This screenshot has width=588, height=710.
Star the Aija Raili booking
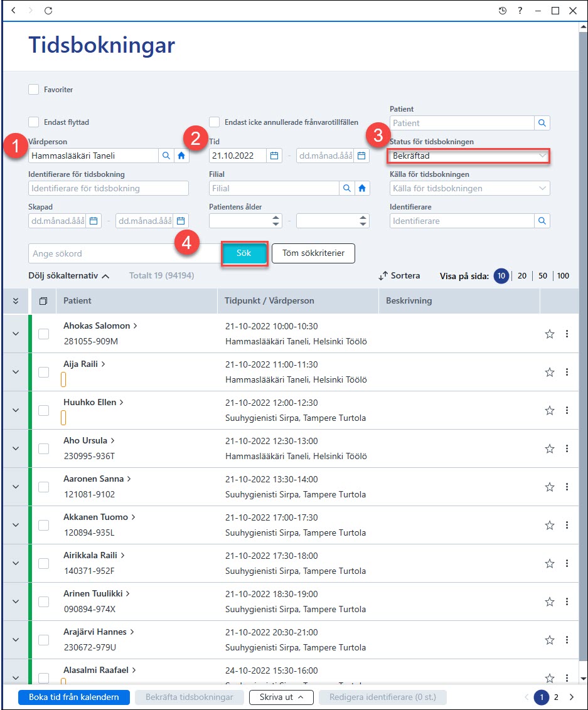[x=550, y=372]
